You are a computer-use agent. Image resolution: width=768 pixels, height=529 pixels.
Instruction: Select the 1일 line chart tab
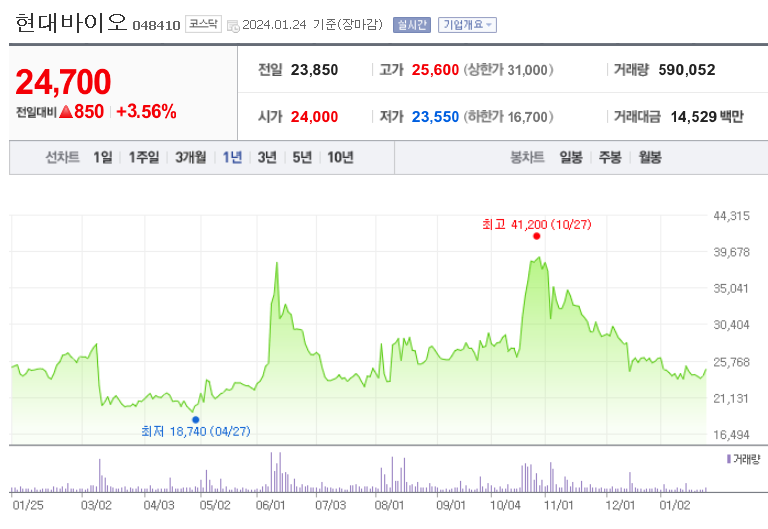(103, 157)
